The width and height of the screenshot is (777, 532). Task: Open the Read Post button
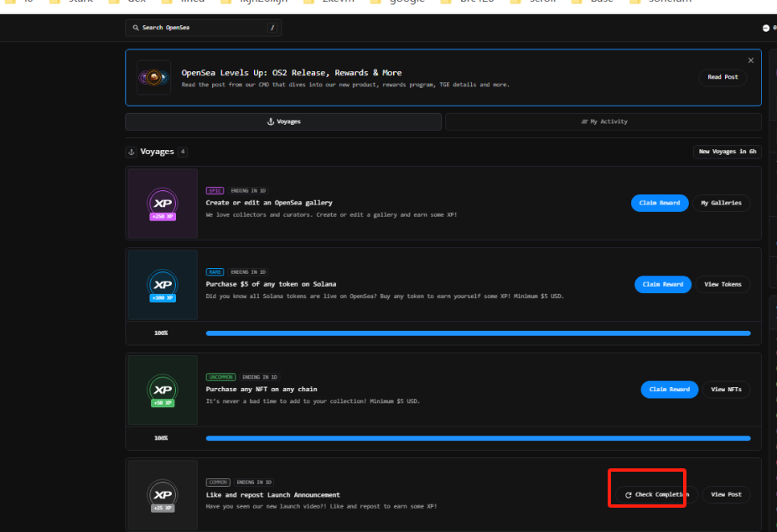pos(723,77)
